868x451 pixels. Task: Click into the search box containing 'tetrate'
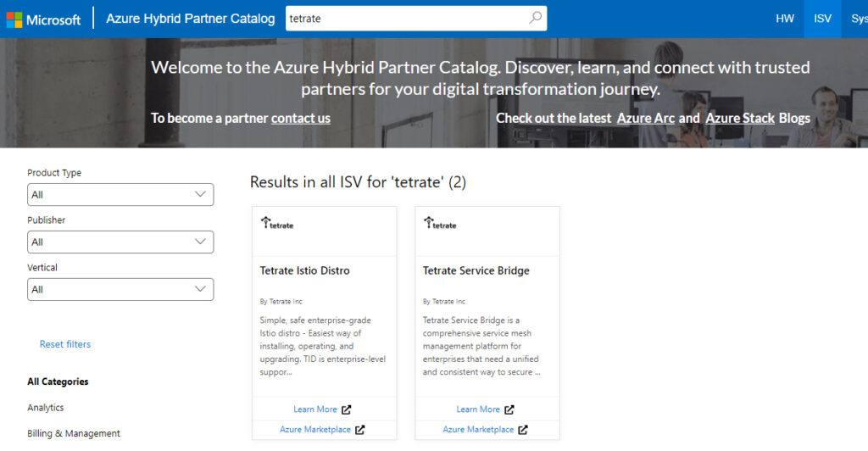pyautogui.click(x=407, y=18)
